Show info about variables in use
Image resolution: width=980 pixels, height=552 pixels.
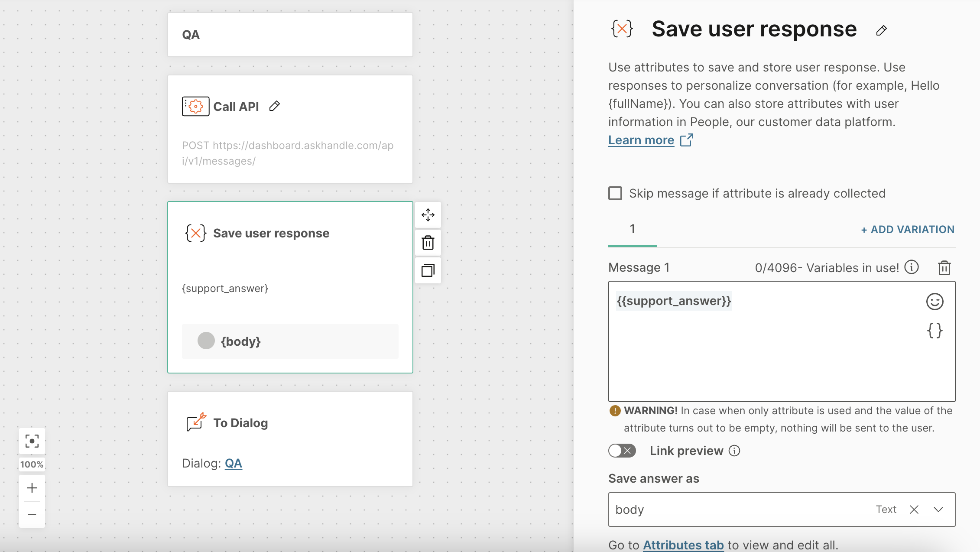click(x=912, y=267)
